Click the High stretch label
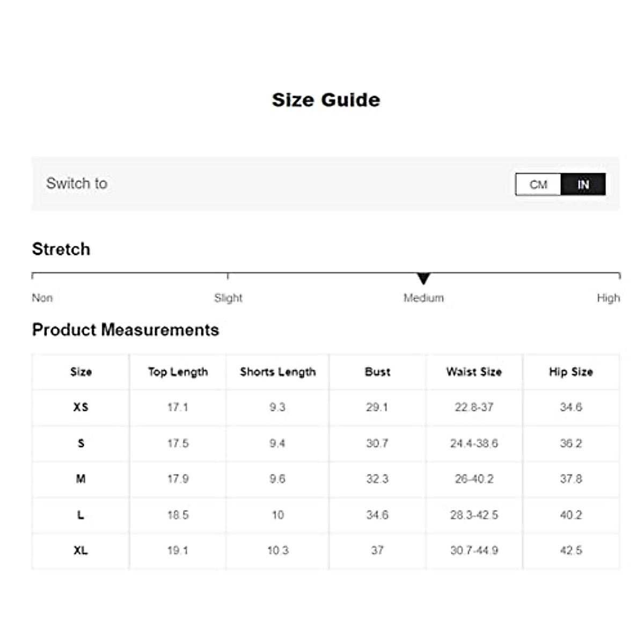Image resolution: width=644 pixels, height=644 pixels. click(x=608, y=298)
